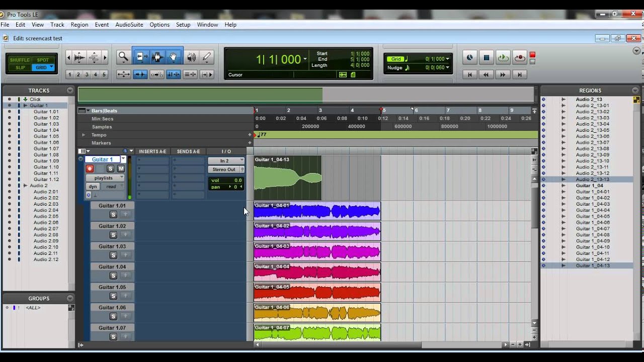Screen dimensions: 644x362
Task: Open the read automation mode selector
Action: point(112,187)
